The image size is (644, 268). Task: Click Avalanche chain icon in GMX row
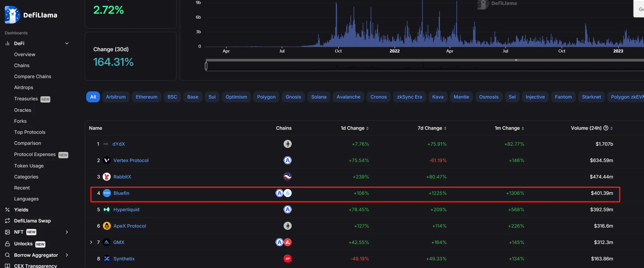pos(288,242)
